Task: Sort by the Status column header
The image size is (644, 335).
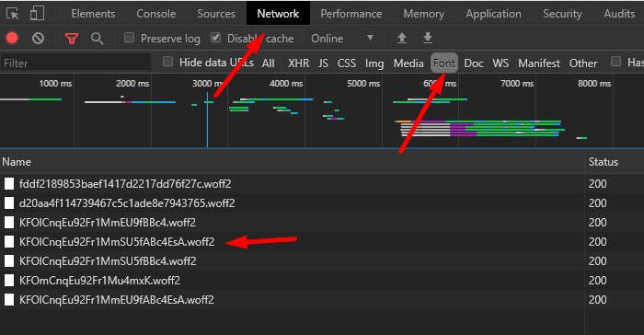Action: [x=614, y=162]
